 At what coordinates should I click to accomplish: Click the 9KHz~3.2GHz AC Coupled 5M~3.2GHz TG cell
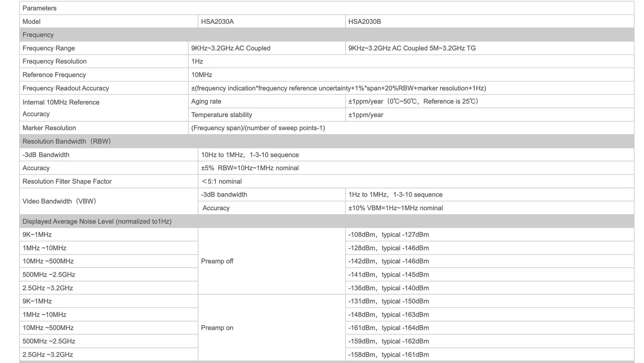click(412, 48)
